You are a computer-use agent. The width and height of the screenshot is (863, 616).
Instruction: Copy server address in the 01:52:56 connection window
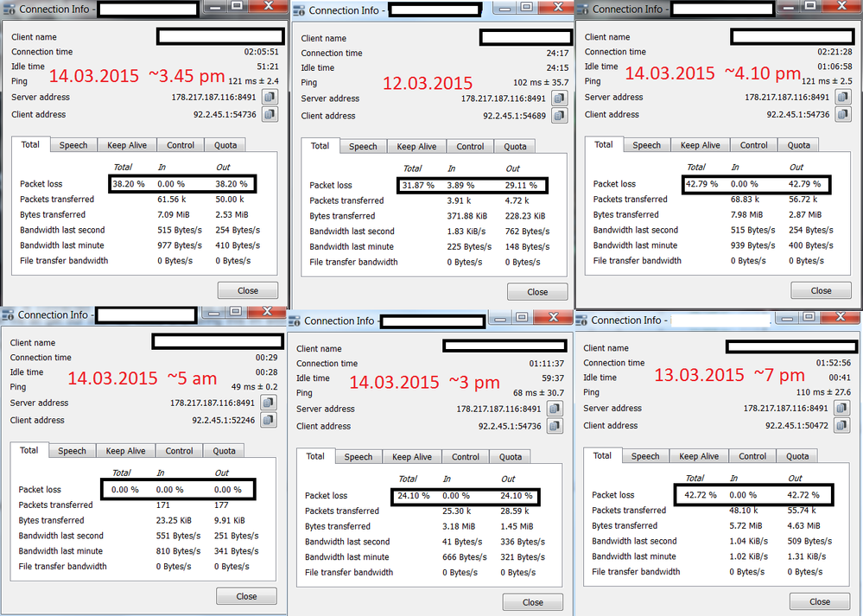tap(841, 408)
